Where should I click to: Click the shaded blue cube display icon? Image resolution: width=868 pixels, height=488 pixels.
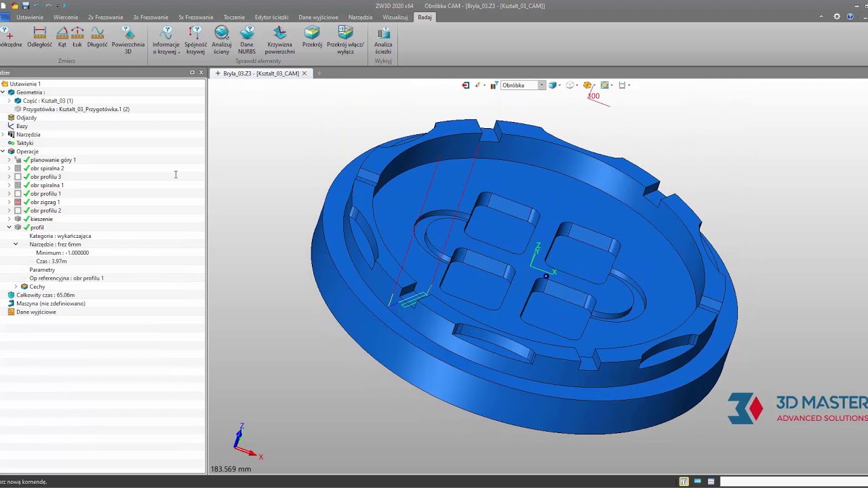coord(552,85)
